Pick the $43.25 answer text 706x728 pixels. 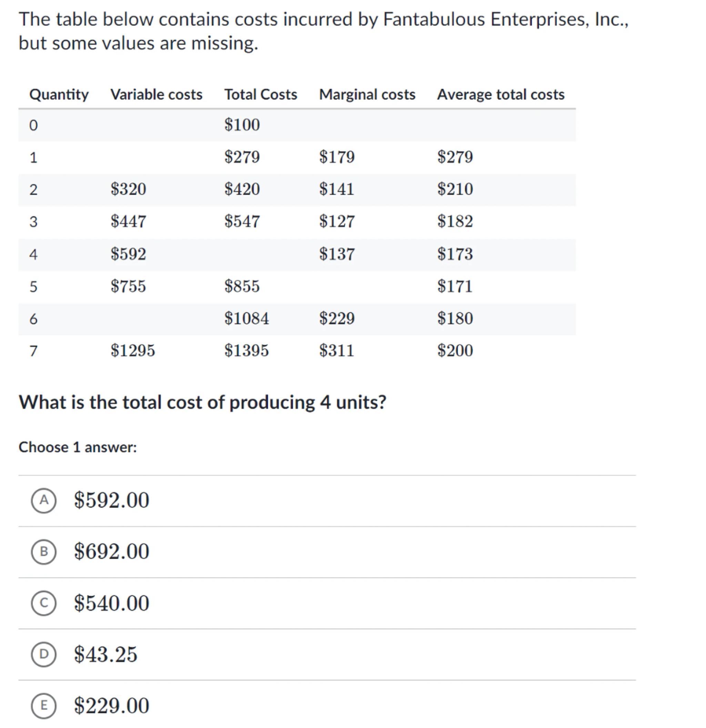tap(105, 654)
